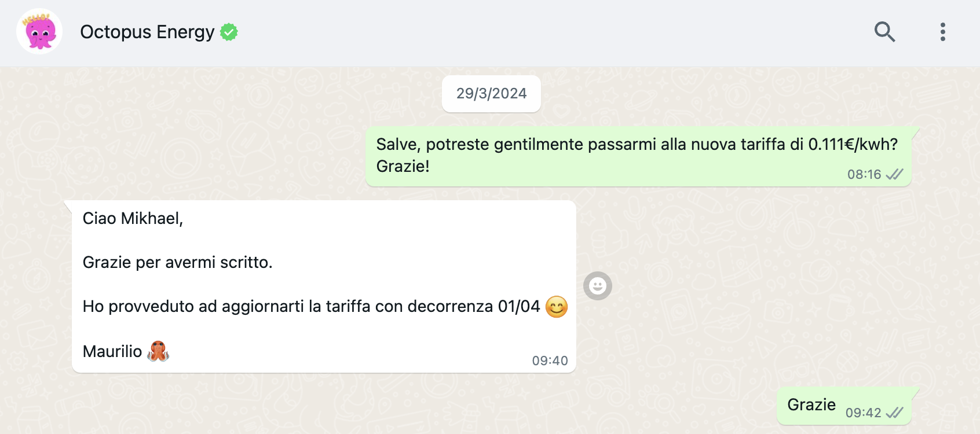This screenshot has width=980, height=434.
Task: Click the "Ciao Mikhael," greeting line
Action: (x=133, y=218)
